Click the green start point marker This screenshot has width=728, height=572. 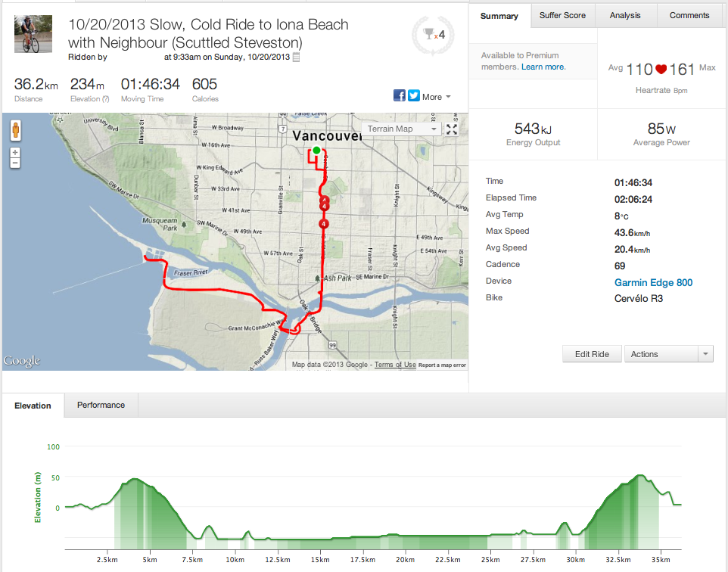click(x=316, y=150)
